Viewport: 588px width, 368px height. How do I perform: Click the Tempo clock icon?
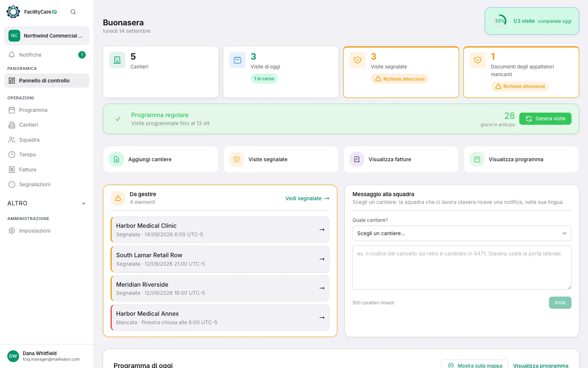[12, 155]
